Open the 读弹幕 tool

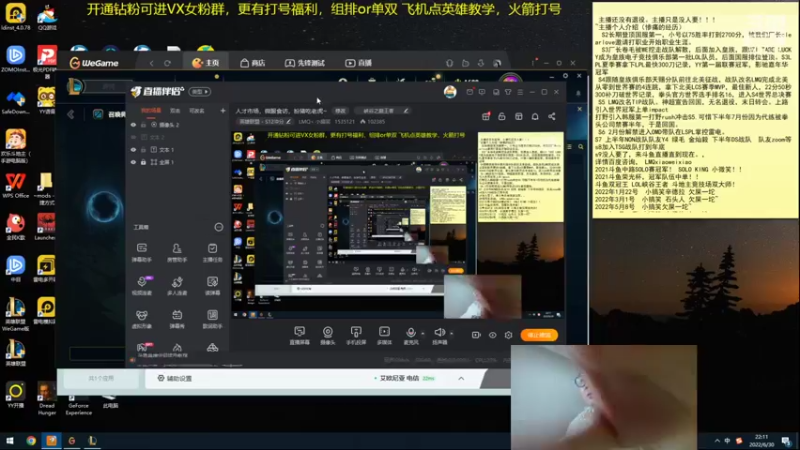[212, 286]
